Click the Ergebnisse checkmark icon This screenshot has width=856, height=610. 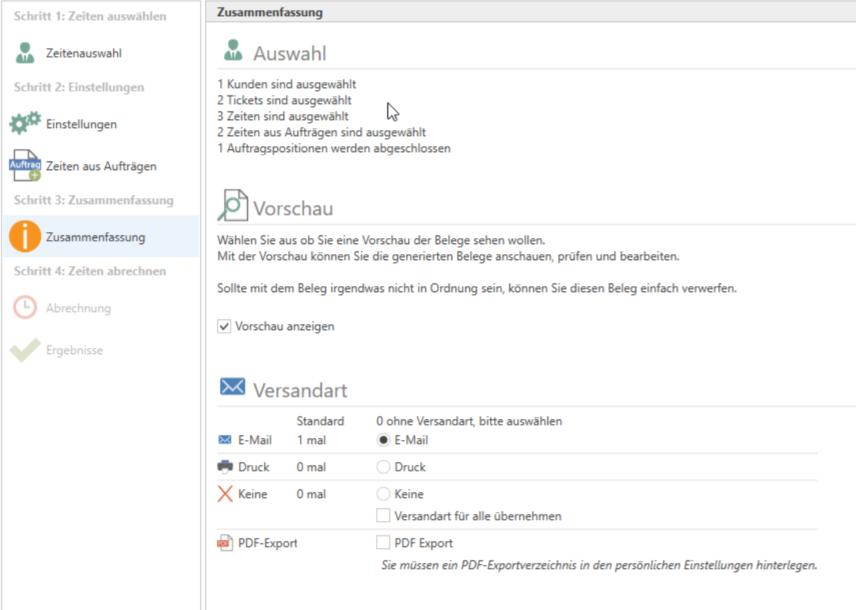click(25, 350)
